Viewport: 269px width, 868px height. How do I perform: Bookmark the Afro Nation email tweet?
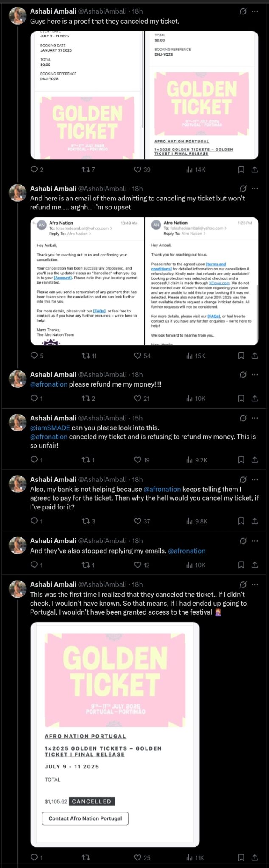click(241, 356)
